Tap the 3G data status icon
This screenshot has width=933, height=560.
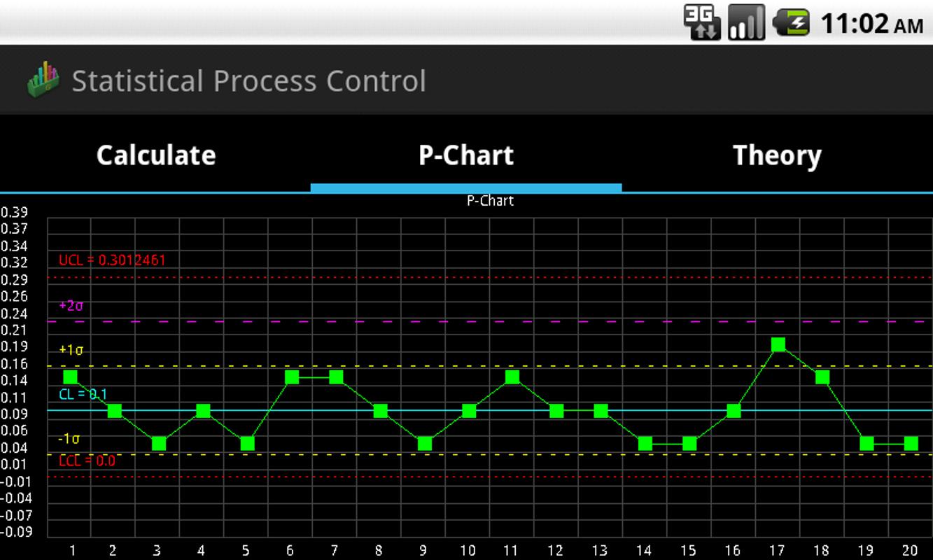(702, 22)
